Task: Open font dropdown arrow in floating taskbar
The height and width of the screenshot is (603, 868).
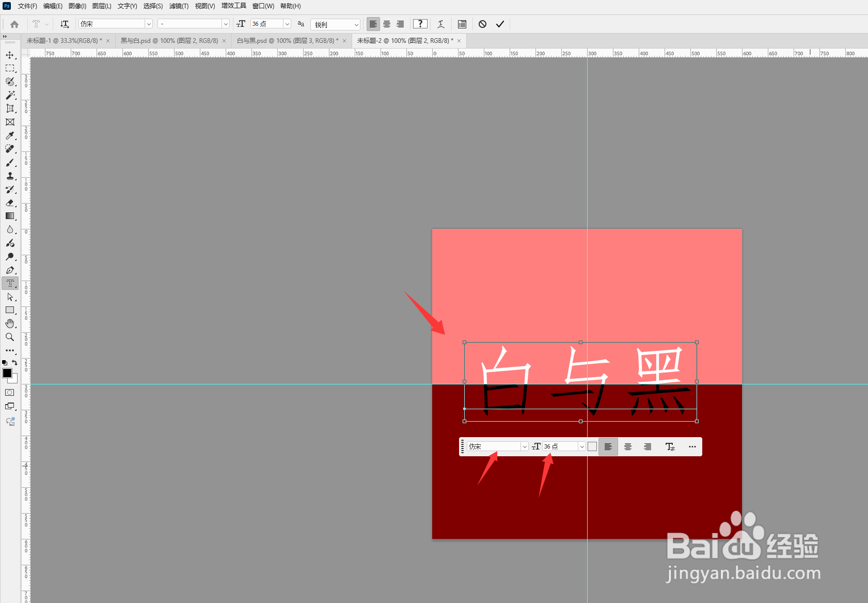Action: coord(525,446)
